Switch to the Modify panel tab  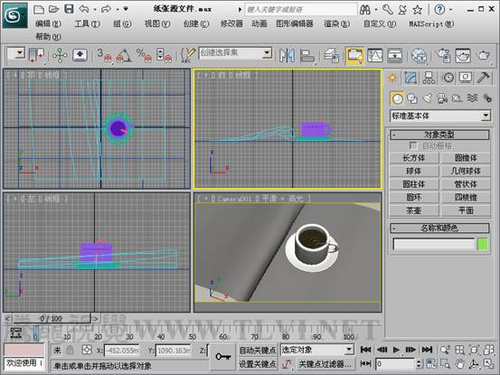[410, 78]
